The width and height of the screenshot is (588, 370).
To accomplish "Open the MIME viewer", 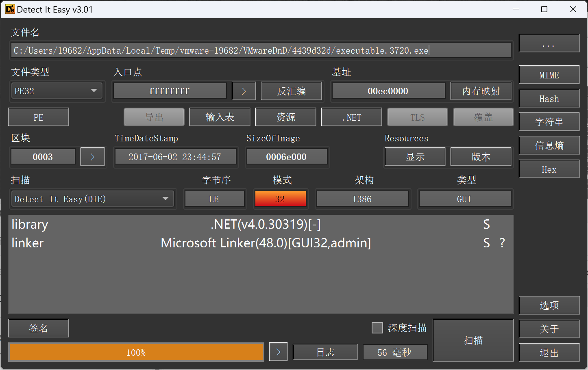I will 549,75.
